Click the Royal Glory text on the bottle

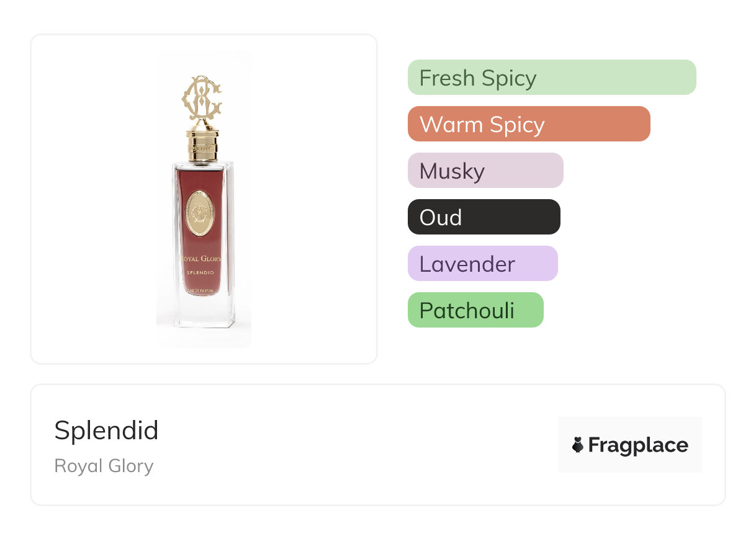coord(200,259)
